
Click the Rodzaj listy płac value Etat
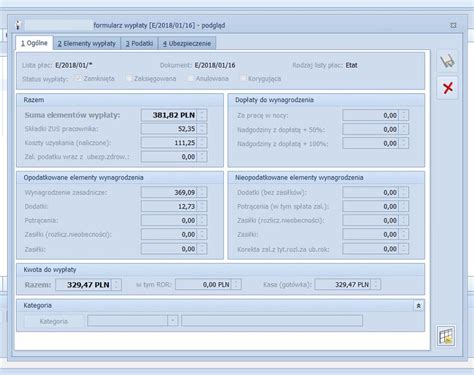point(352,65)
